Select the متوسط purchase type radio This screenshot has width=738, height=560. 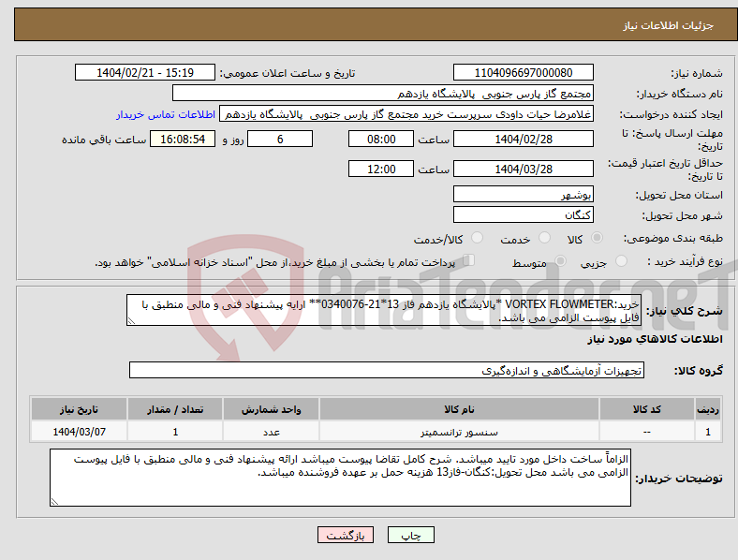pos(560,261)
